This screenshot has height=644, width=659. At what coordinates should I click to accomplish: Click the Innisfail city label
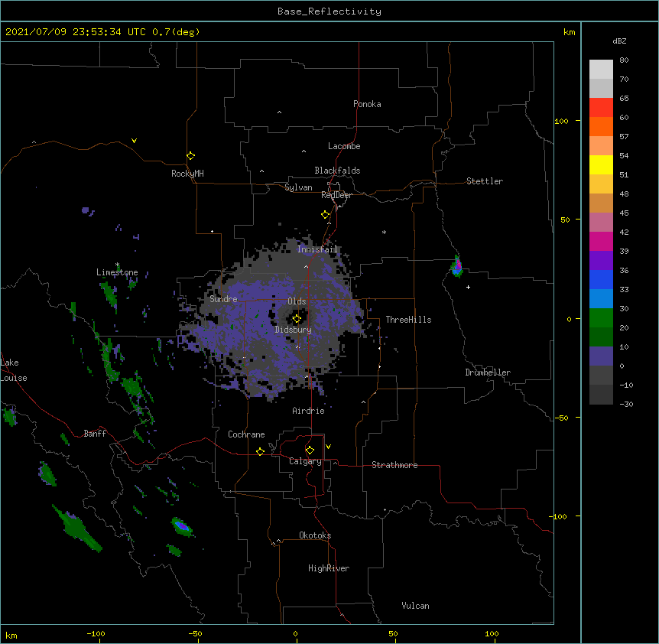317,249
